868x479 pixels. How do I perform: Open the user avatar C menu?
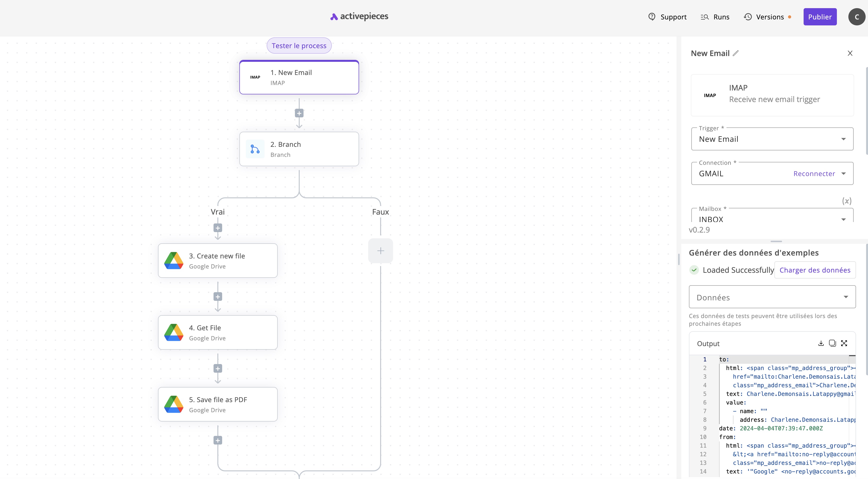point(857,17)
